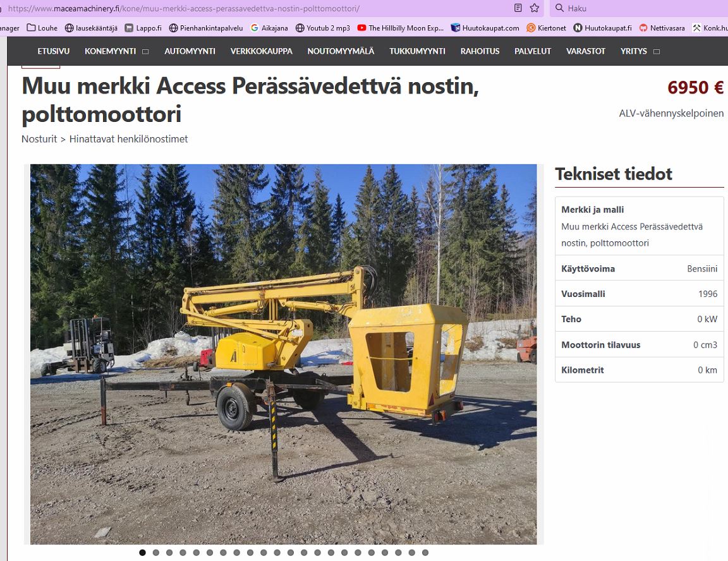Open VERKKOKAUPPA menu item
The image size is (728, 561).
coord(262,51)
